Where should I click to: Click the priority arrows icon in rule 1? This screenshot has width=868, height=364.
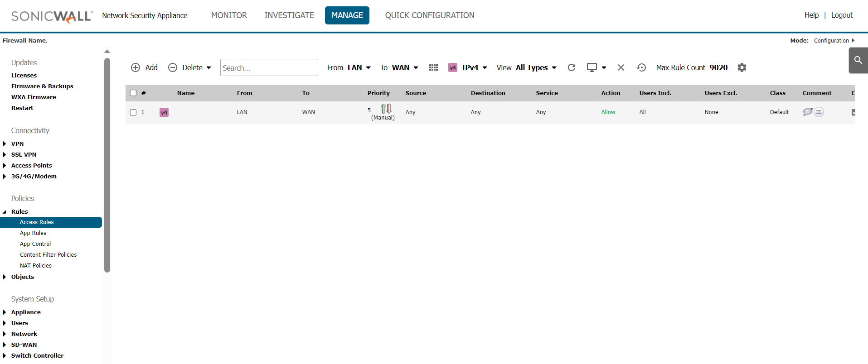[386, 109]
